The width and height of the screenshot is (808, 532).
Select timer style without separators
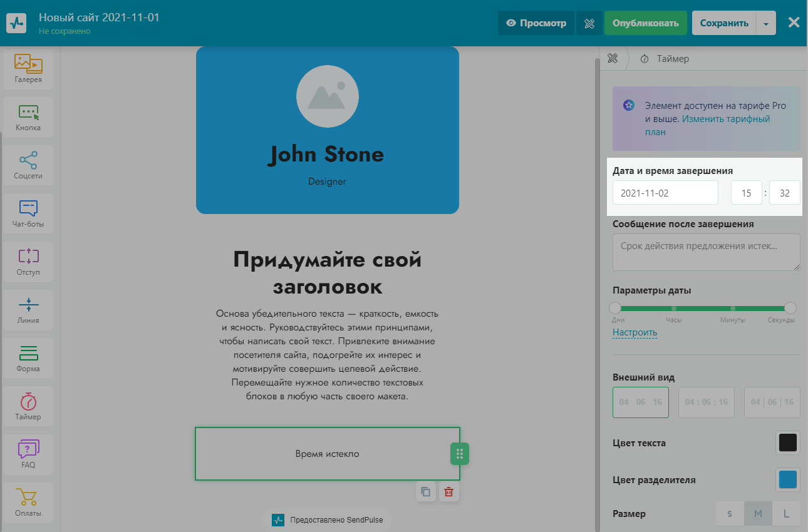pyautogui.click(x=640, y=402)
